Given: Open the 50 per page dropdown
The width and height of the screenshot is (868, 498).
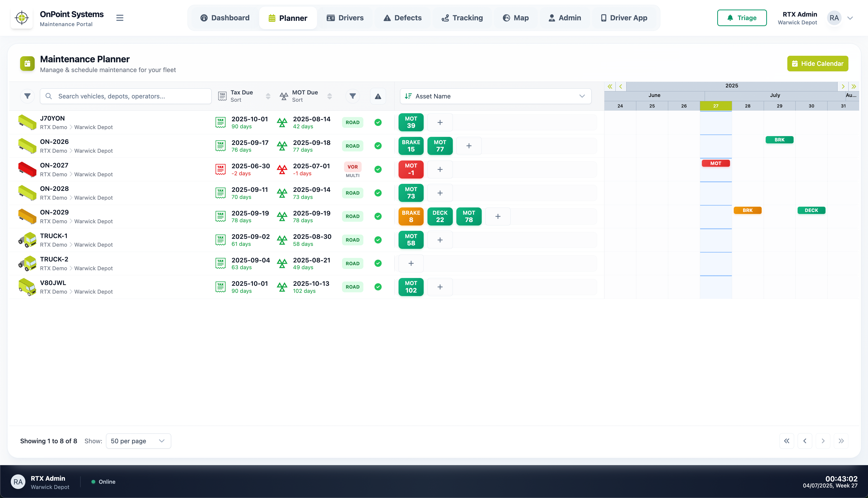Looking at the screenshot, I should pos(138,441).
